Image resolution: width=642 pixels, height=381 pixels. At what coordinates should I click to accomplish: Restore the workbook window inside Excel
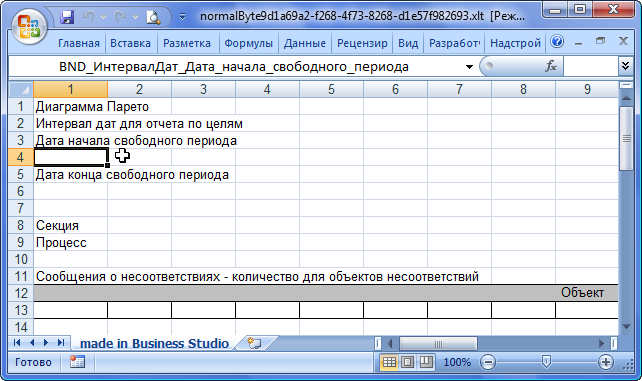(601, 41)
